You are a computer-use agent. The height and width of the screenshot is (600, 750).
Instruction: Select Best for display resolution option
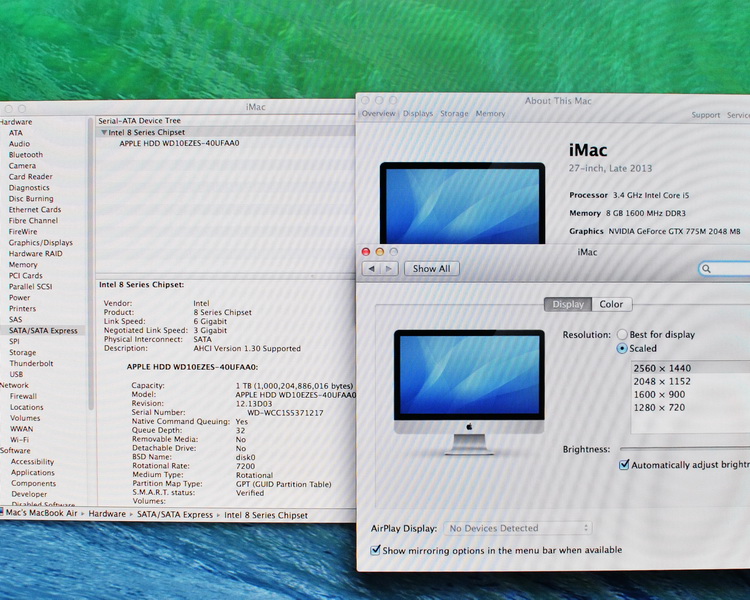click(622, 334)
